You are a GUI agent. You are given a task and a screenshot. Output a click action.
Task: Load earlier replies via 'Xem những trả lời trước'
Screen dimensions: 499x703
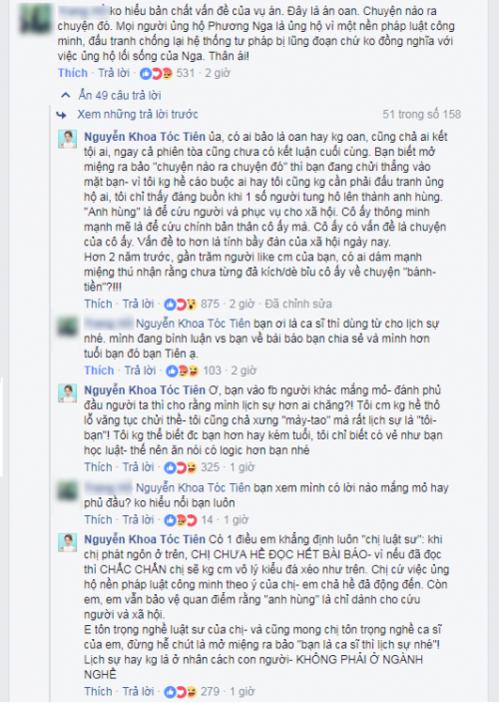138,114
